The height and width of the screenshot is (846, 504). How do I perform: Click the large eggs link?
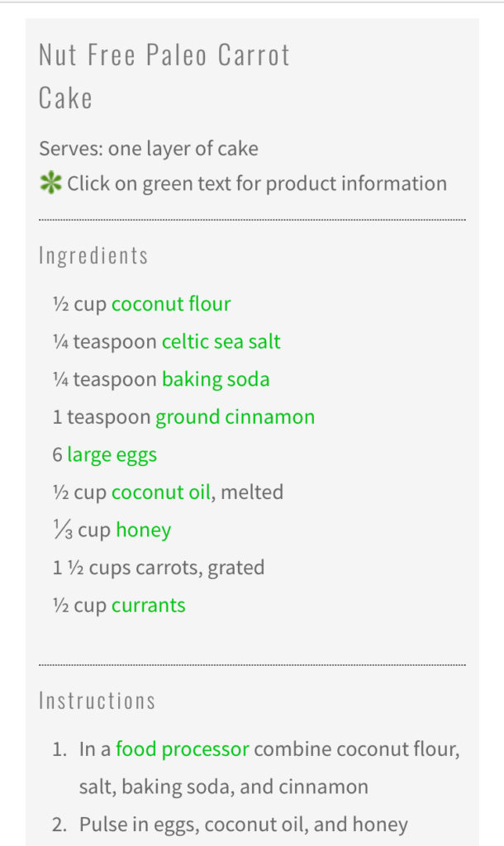coord(112,454)
